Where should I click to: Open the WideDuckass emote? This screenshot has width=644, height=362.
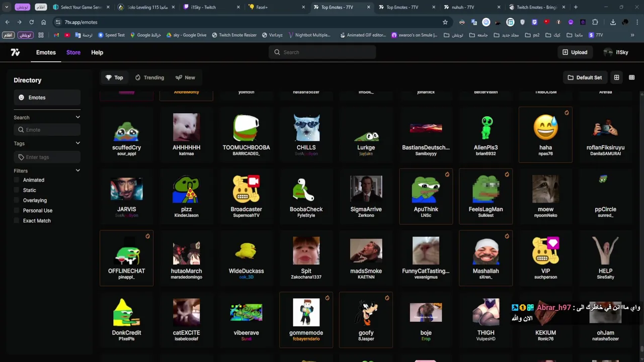click(x=246, y=258)
